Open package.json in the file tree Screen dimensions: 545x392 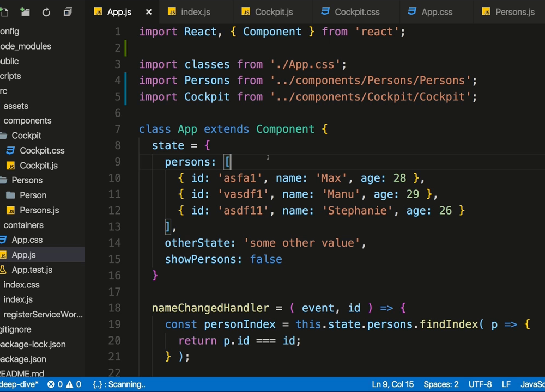pyautogui.click(x=23, y=359)
